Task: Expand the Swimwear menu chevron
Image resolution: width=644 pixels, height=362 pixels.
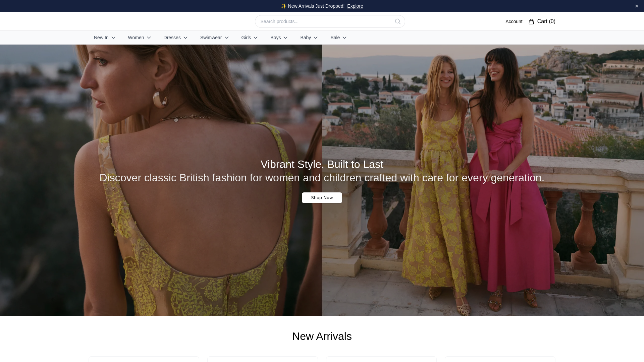Action: coord(227,38)
